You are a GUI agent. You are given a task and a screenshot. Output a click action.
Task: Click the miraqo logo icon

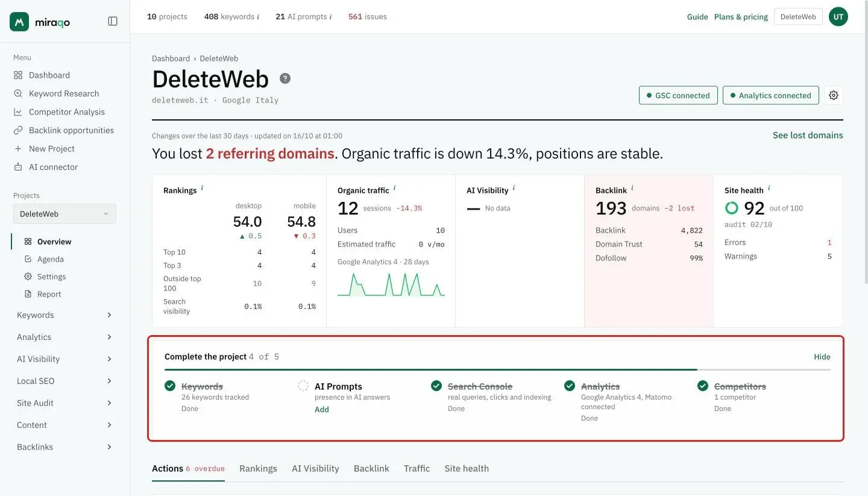tap(19, 22)
